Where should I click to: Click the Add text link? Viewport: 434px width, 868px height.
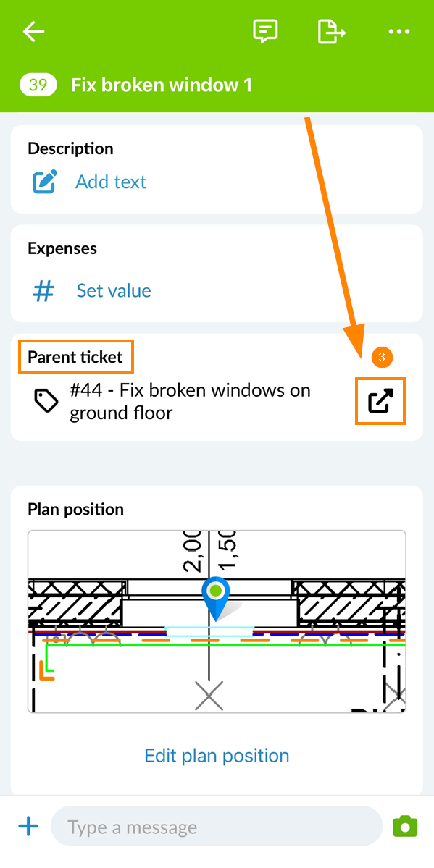click(111, 182)
